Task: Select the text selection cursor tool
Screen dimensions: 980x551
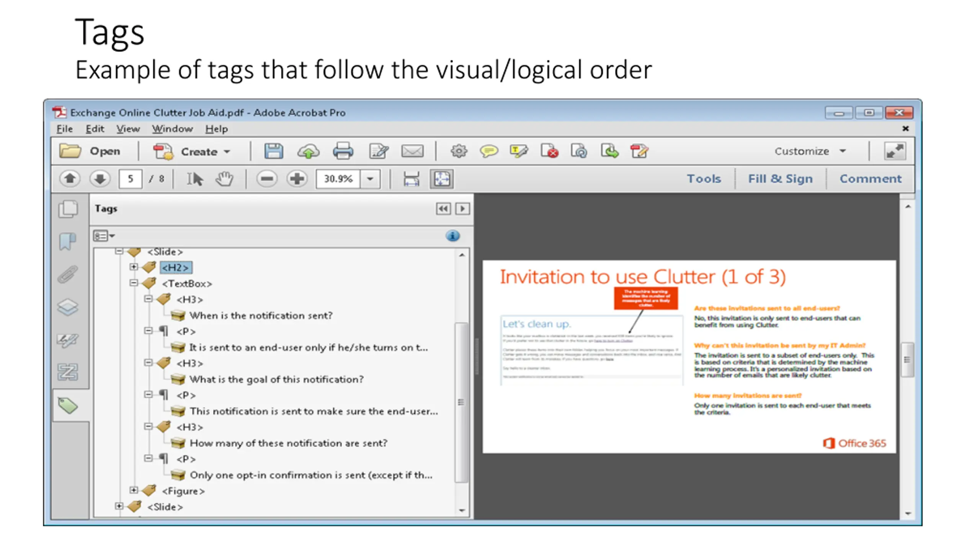Action: point(195,179)
